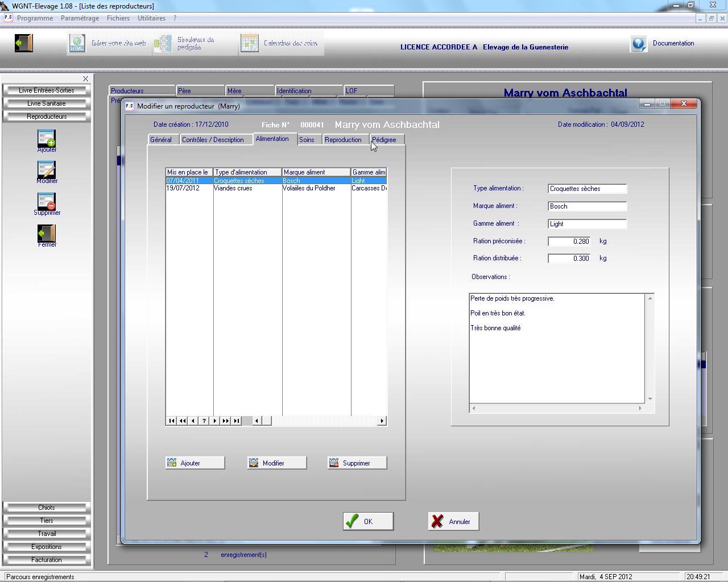728x582 pixels.
Task: Add a feeding entry with Ajouter button
Action: coord(195,463)
